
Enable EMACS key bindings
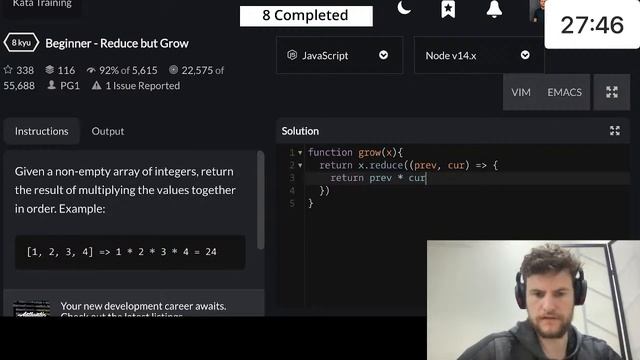(564, 92)
